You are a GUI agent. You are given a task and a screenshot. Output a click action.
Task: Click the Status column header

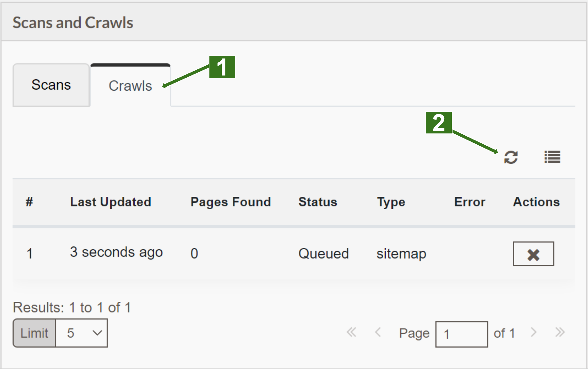318,202
